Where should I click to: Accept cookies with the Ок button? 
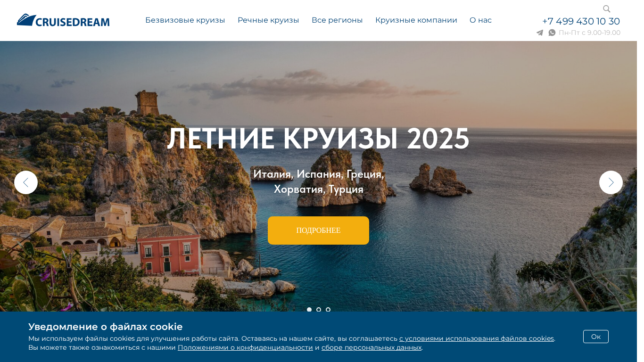(596, 337)
